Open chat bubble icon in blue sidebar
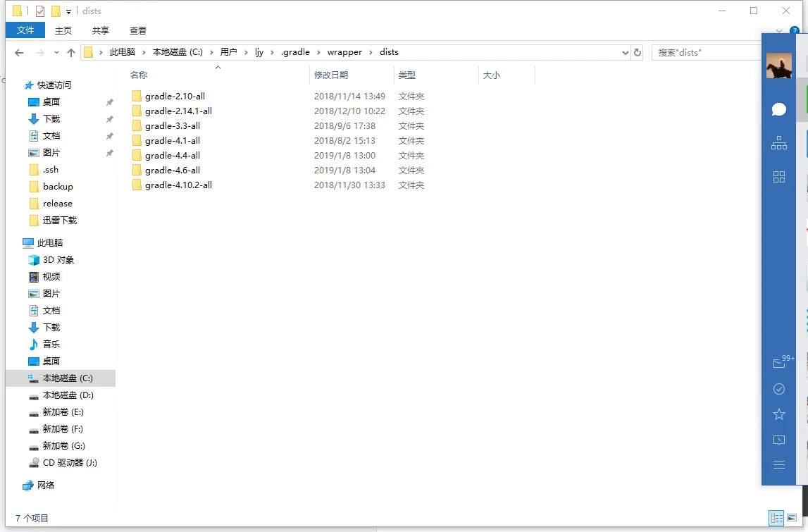The image size is (808, 532). (779, 109)
